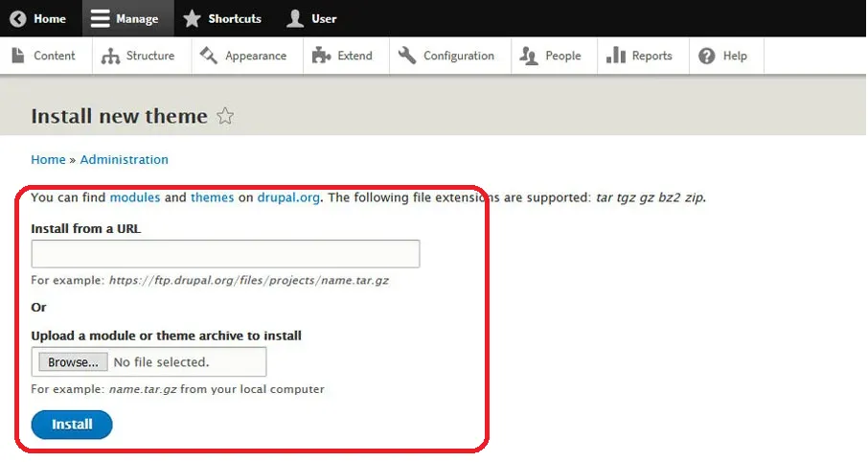Follow the Administration breadcrumb link

pyautogui.click(x=124, y=159)
